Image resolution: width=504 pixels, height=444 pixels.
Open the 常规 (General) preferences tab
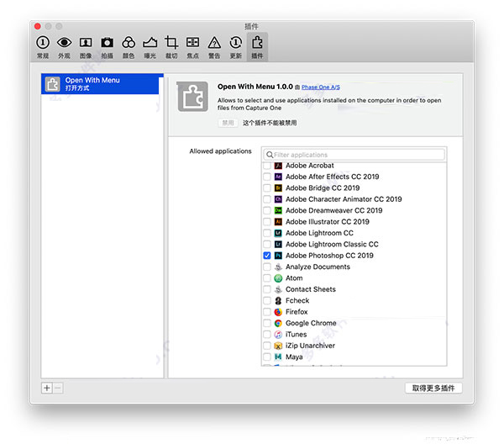coord(43,47)
